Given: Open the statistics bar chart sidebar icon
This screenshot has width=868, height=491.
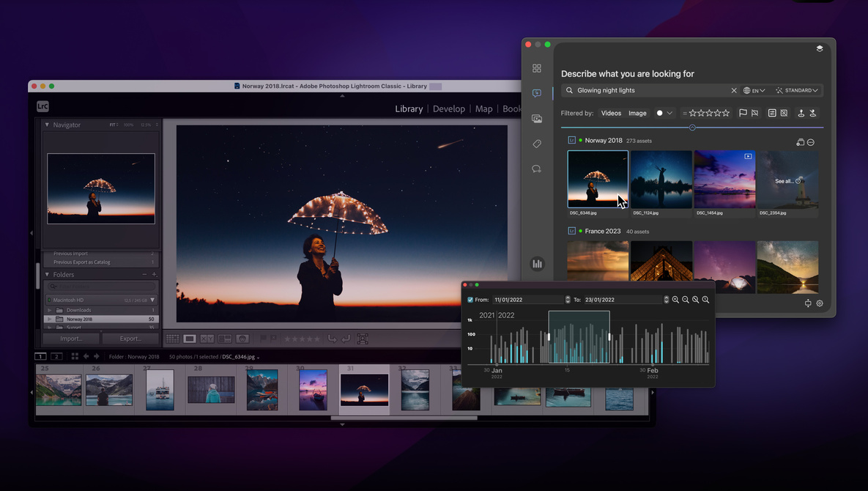Looking at the screenshot, I should click(x=537, y=264).
